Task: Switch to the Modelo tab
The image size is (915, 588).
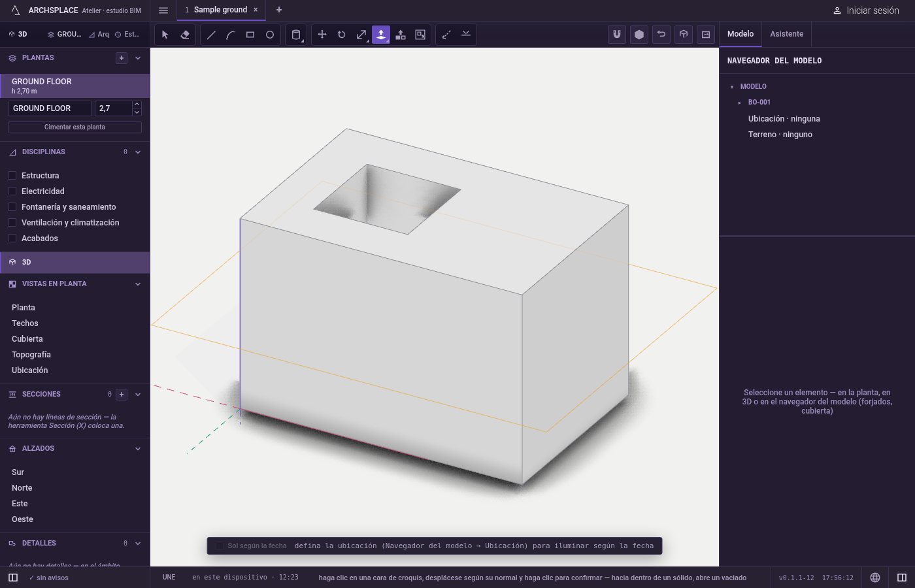Action: pos(740,34)
